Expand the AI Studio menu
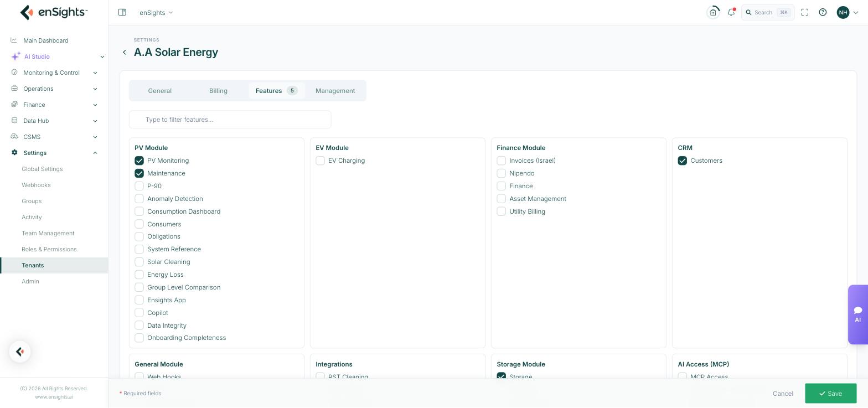Image resolution: width=868 pixels, height=408 pixels. 102,56
